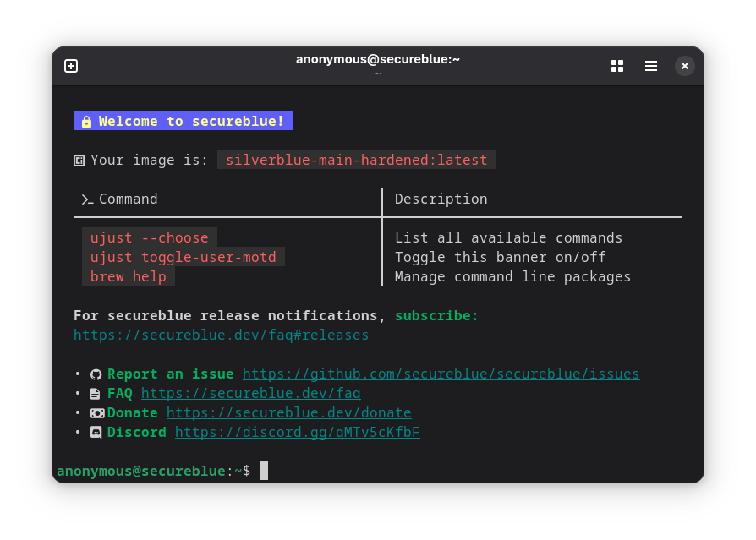
Task: Show the tab overview grid
Action: tap(617, 66)
